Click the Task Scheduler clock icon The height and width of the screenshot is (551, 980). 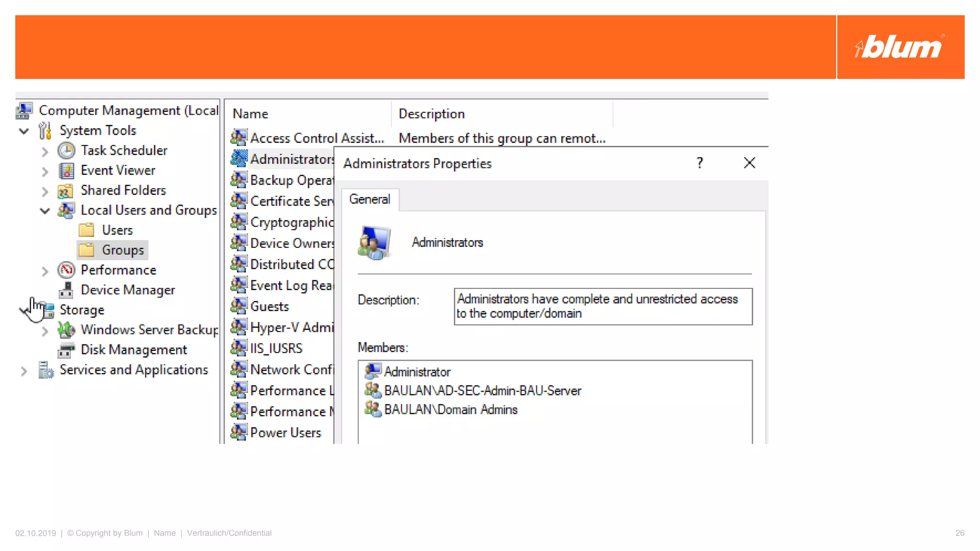tap(66, 151)
